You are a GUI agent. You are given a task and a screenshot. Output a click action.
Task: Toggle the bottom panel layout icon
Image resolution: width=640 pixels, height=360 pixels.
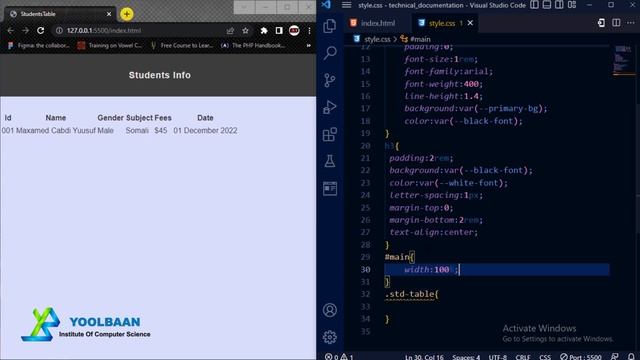point(547,5)
